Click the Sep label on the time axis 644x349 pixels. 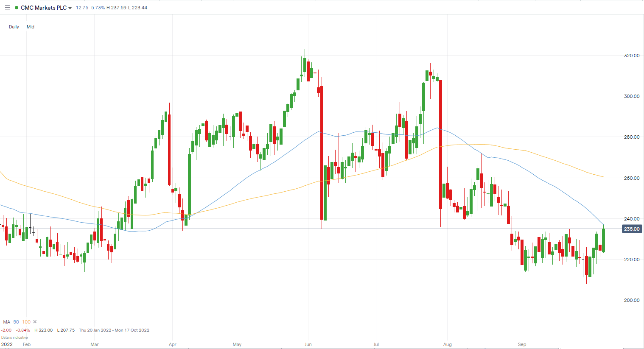pyautogui.click(x=521, y=344)
